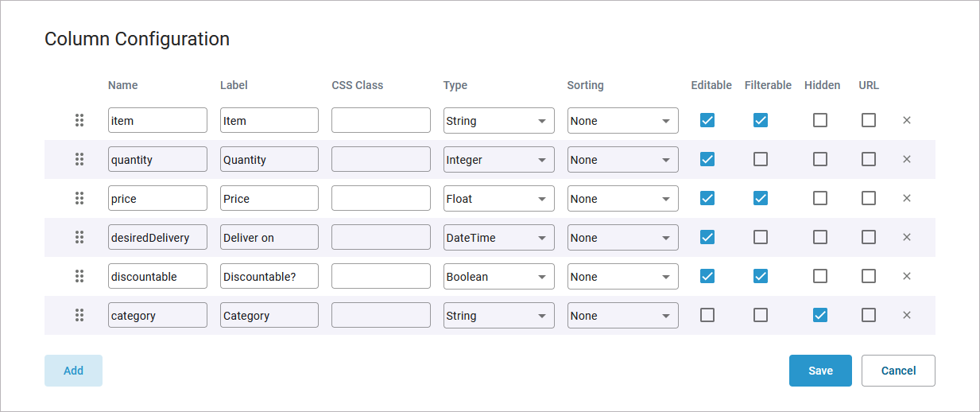The width and height of the screenshot is (980, 412).
Task: Enable Filterable for the desiredDelivery row
Action: pyautogui.click(x=761, y=237)
